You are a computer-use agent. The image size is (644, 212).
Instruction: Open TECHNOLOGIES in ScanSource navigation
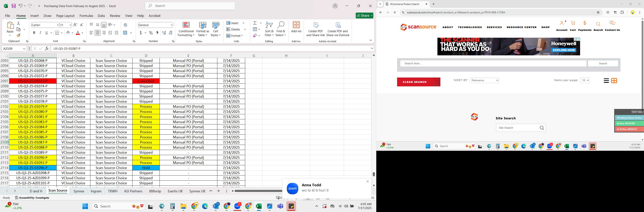[x=470, y=27]
